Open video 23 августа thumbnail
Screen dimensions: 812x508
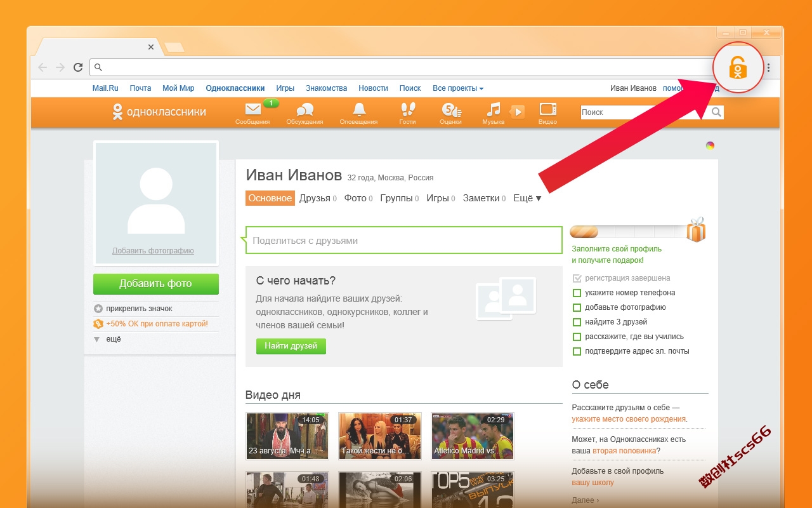[x=287, y=436]
